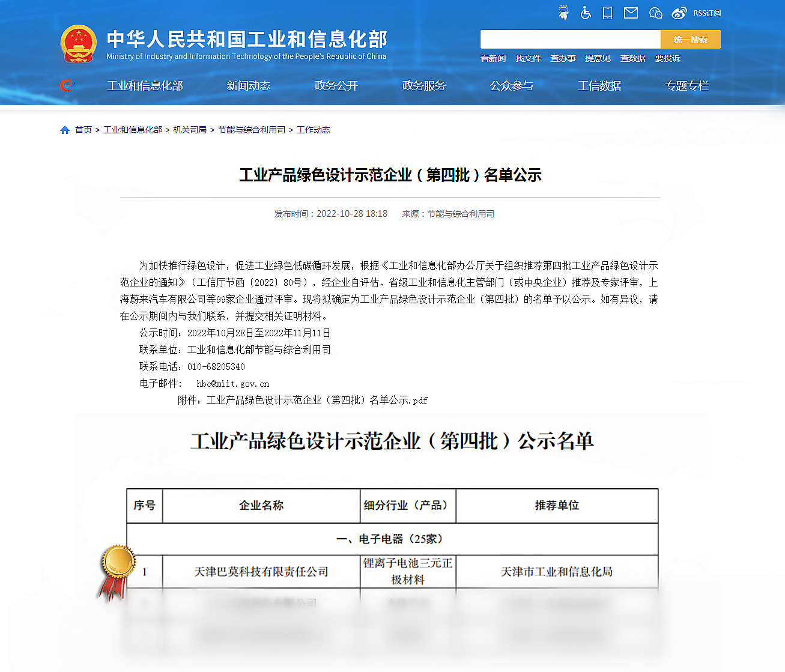Image resolution: width=785 pixels, height=672 pixels.
Task: Click the mobile phone version icon
Action: [x=607, y=13]
